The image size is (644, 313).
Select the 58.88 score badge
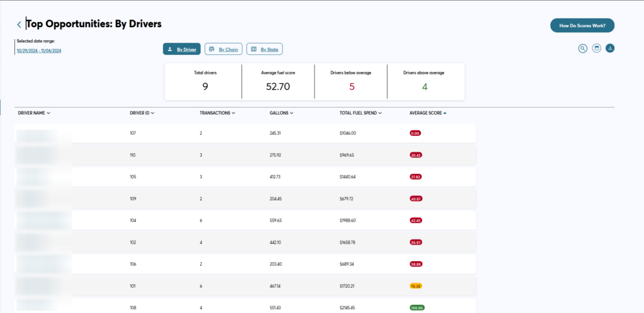point(416,264)
